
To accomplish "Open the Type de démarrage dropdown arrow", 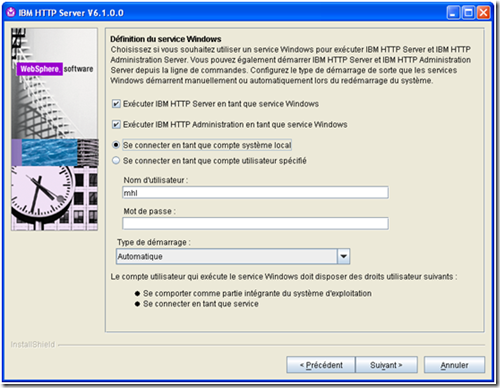I will tap(343, 256).
